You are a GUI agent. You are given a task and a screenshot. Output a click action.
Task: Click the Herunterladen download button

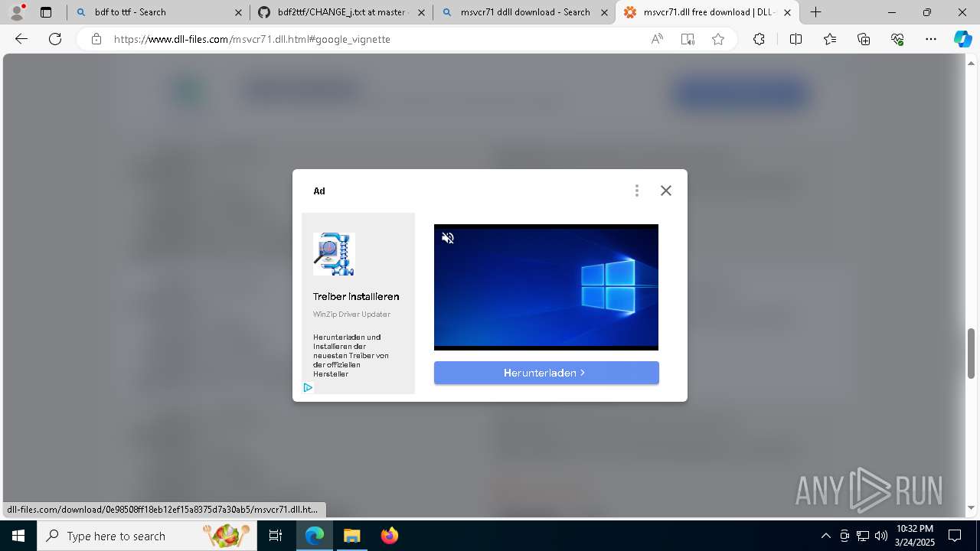coord(547,373)
